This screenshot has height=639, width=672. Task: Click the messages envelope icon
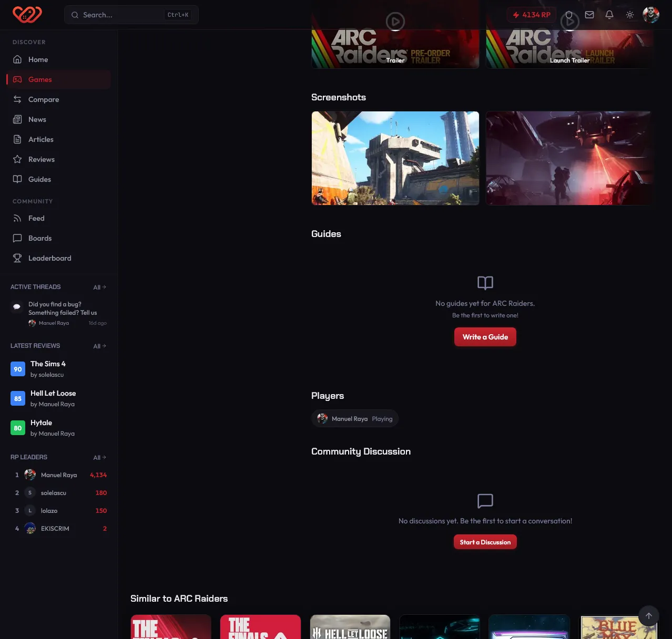(589, 15)
